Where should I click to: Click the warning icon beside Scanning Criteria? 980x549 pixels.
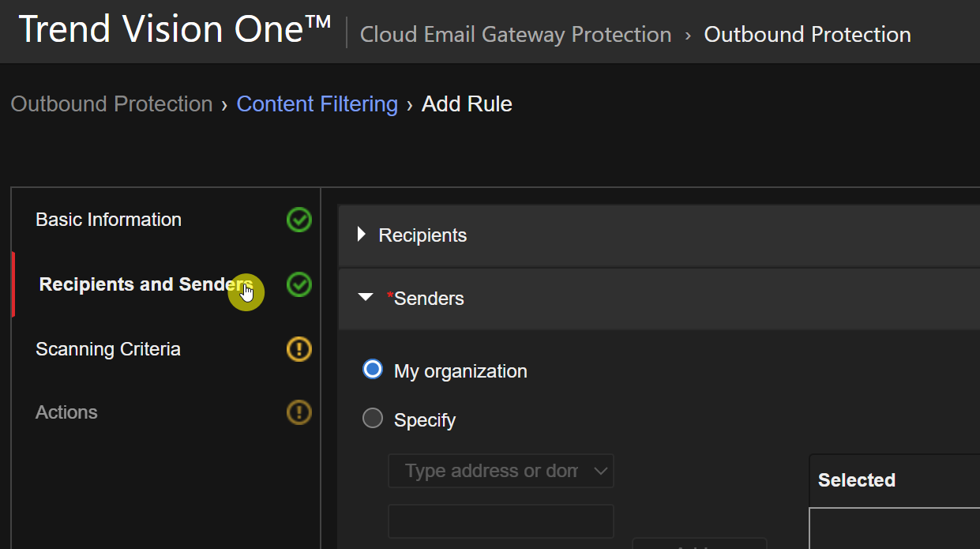299,349
